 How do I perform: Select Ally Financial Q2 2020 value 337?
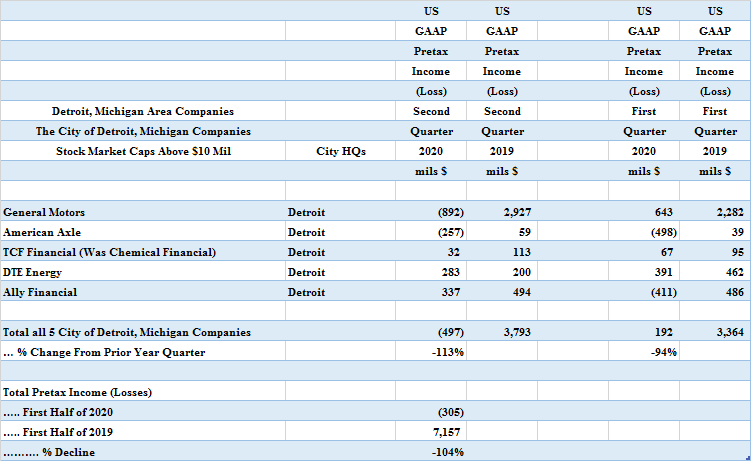point(451,292)
